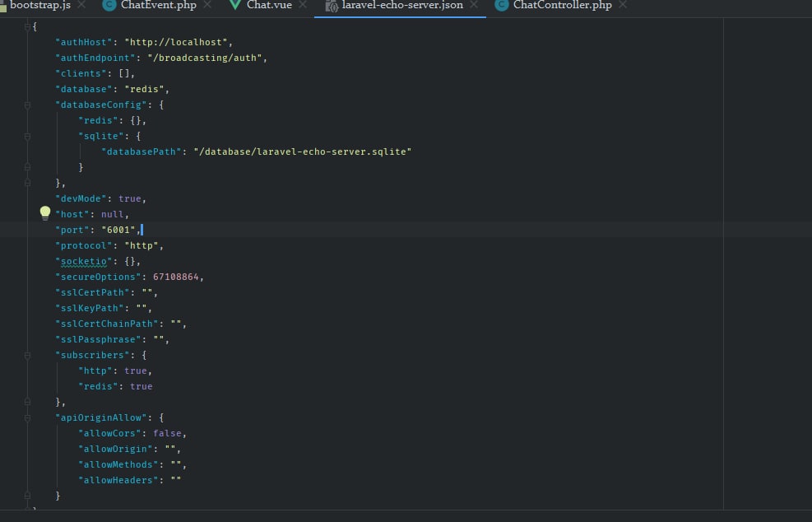Click fold marker at apiOriginAllow closing brace
Screen dimensions: 812x522
tap(27, 496)
